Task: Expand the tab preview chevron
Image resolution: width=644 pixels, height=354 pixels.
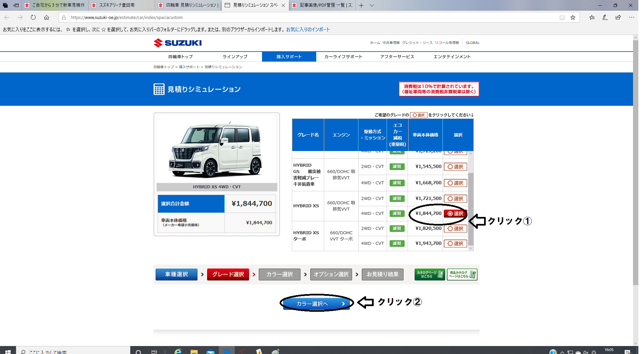Action: click(372, 5)
